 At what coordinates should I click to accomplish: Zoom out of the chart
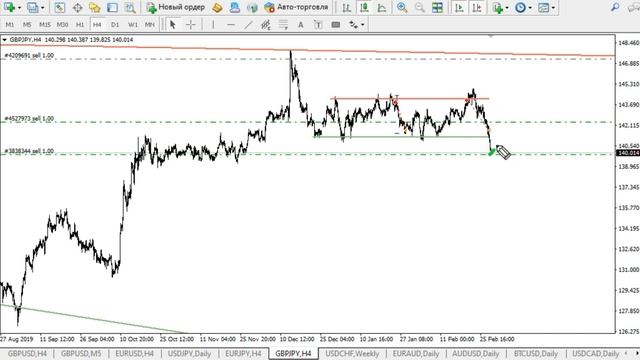(420, 7)
